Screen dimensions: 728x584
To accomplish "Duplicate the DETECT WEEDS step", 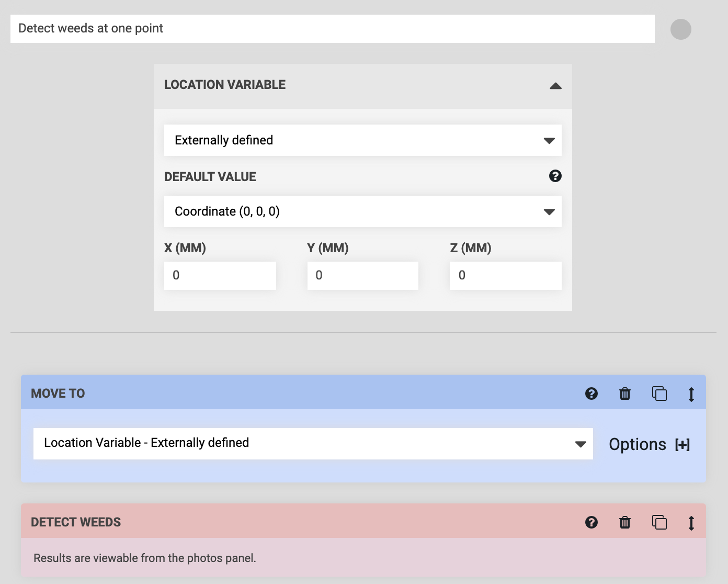I will 659,522.
